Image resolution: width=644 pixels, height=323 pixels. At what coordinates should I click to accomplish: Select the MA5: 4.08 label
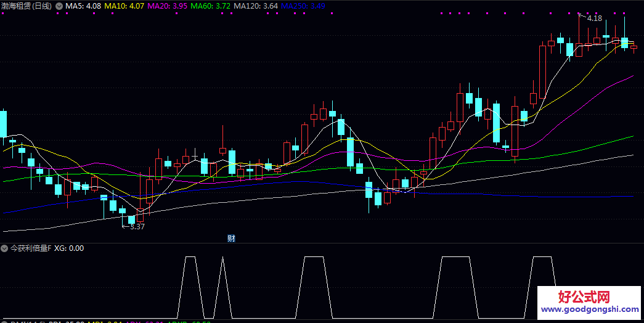(x=83, y=6)
